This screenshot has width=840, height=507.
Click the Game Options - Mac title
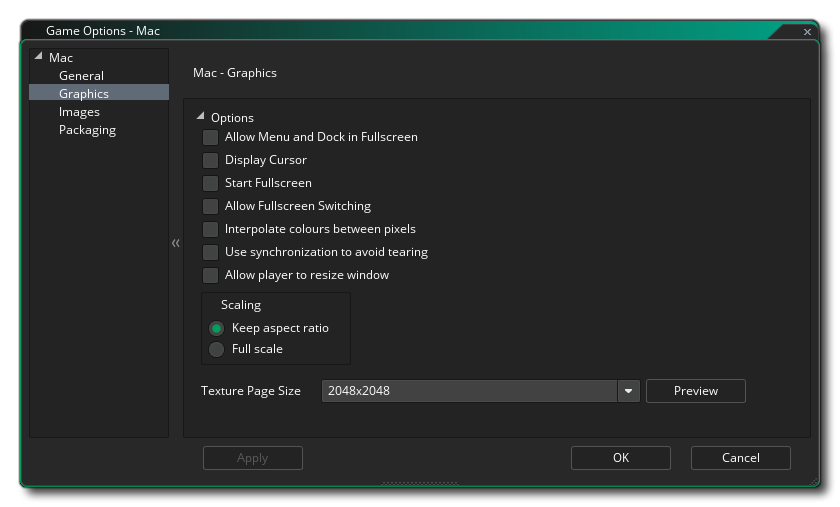point(103,31)
